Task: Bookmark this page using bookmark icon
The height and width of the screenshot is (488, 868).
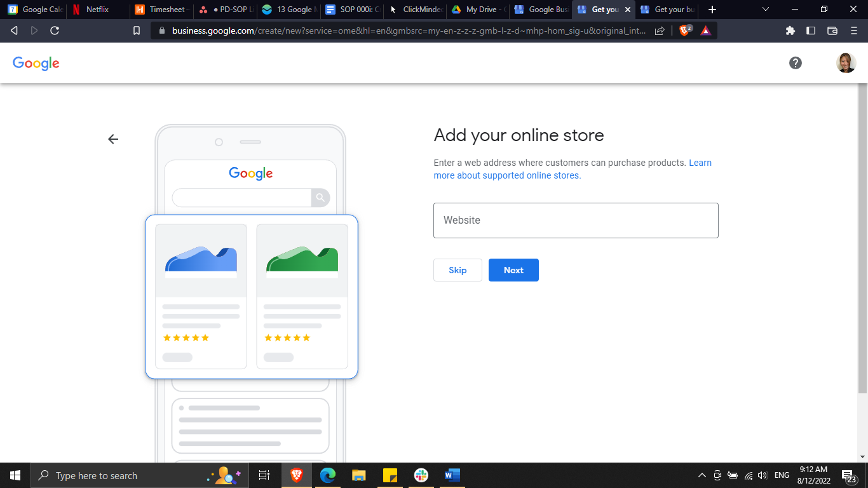Action: tap(137, 30)
